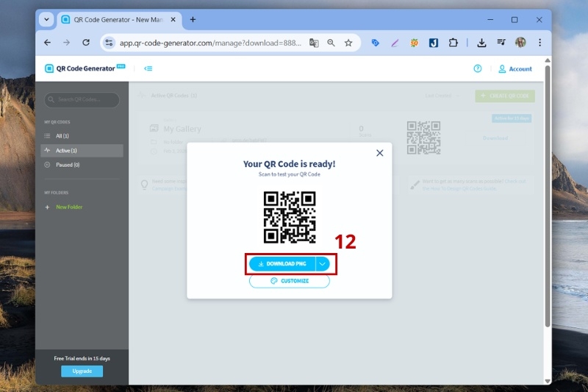
Task: Click the QR thumbnail in the My Gallery row
Action: 423,138
